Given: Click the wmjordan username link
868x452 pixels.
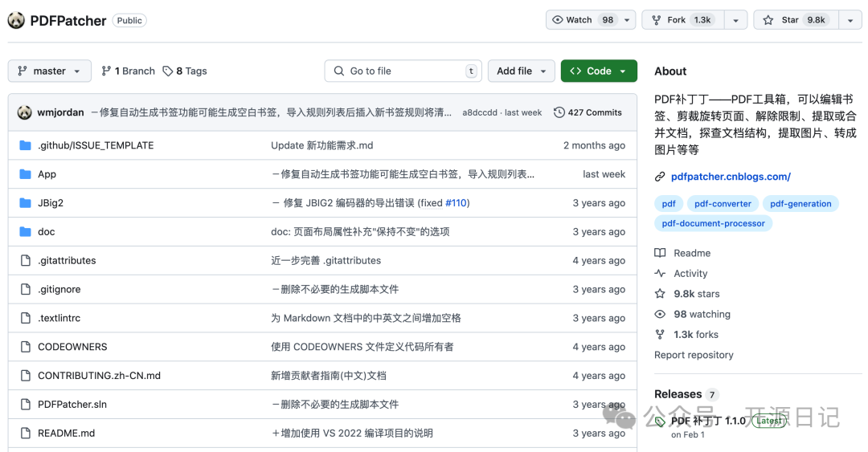Looking at the screenshot, I should [60, 112].
